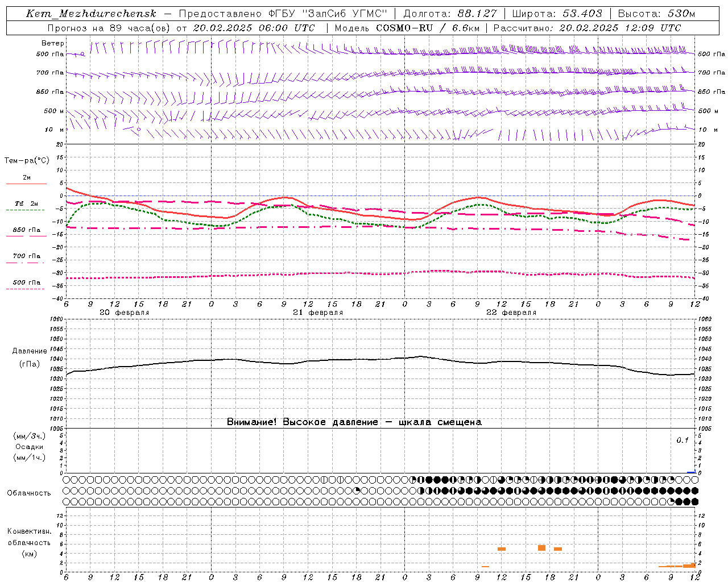Click the Долгота: 88.127 value
This screenshot has width=728, height=582.
tap(450, 14)
